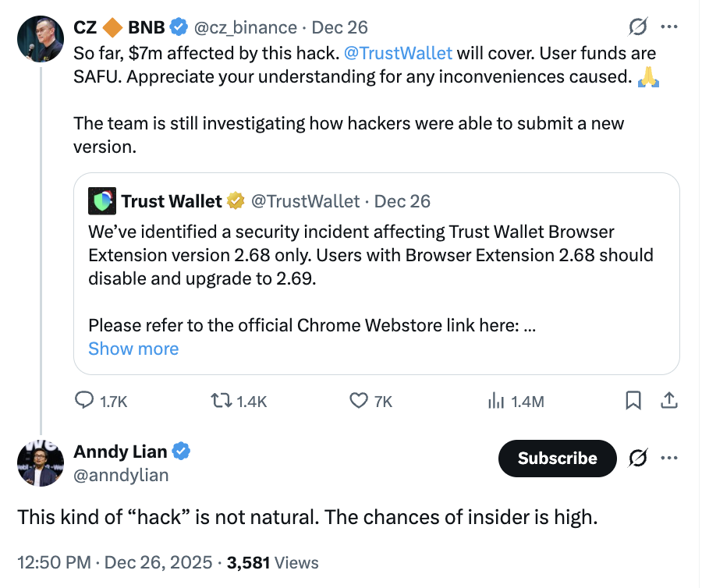702x588 pixels.
Task: Click CZ's blue verification badge
Action: pos(179,26)
